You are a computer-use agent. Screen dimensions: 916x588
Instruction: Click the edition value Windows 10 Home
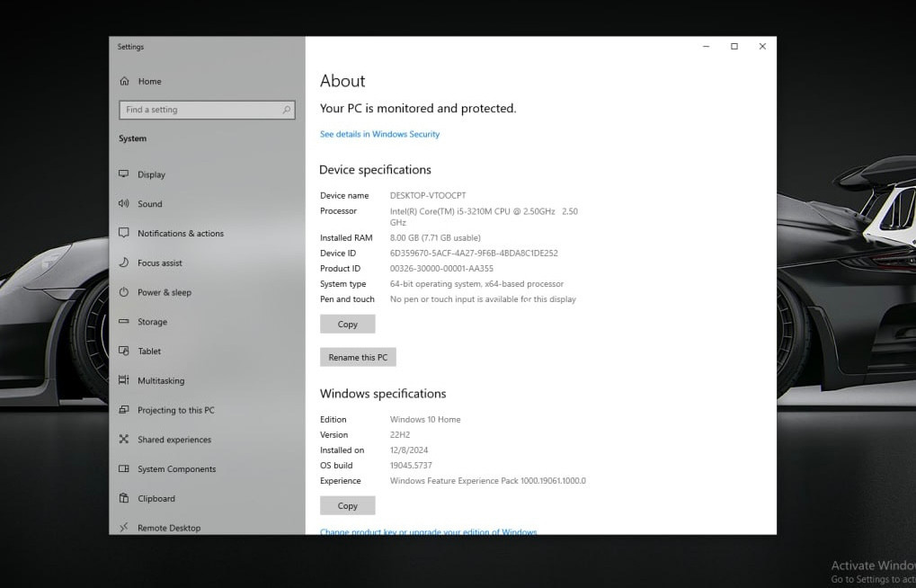(x=425, y=419)
